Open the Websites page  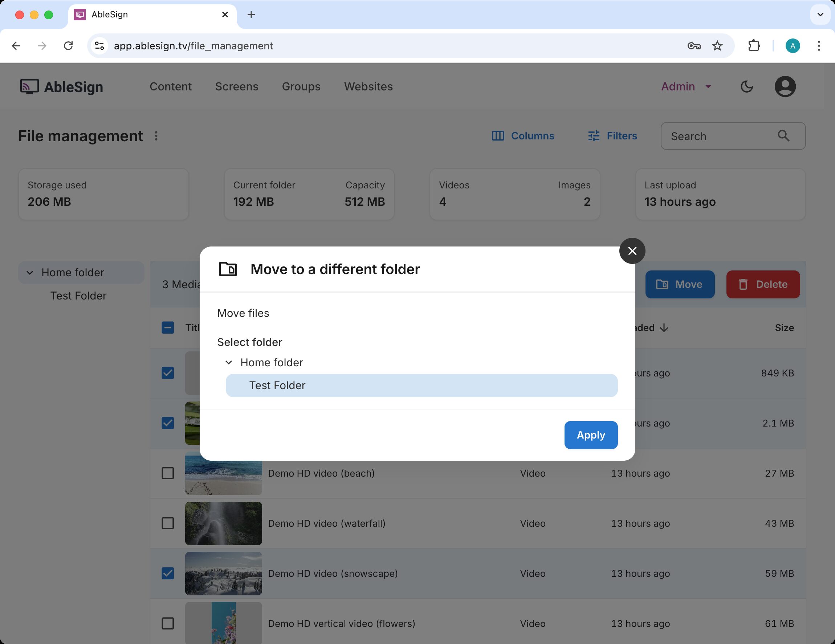[x=368, y=87]
